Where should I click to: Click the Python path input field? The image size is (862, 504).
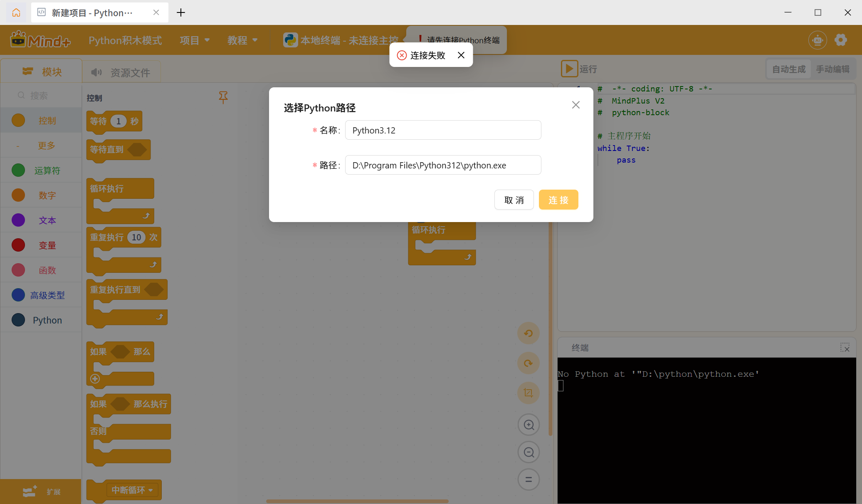tap(443, 165)
